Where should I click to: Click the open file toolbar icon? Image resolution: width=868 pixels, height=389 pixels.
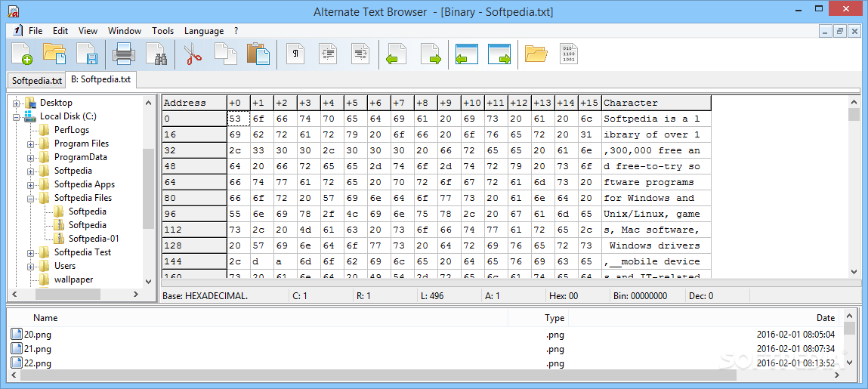coord(54,54)
